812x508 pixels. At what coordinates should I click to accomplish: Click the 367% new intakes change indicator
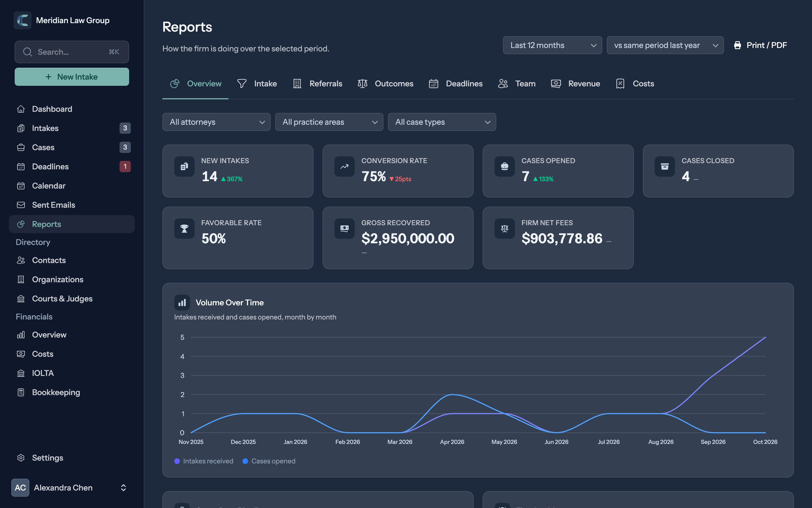(x=231, y=179)
